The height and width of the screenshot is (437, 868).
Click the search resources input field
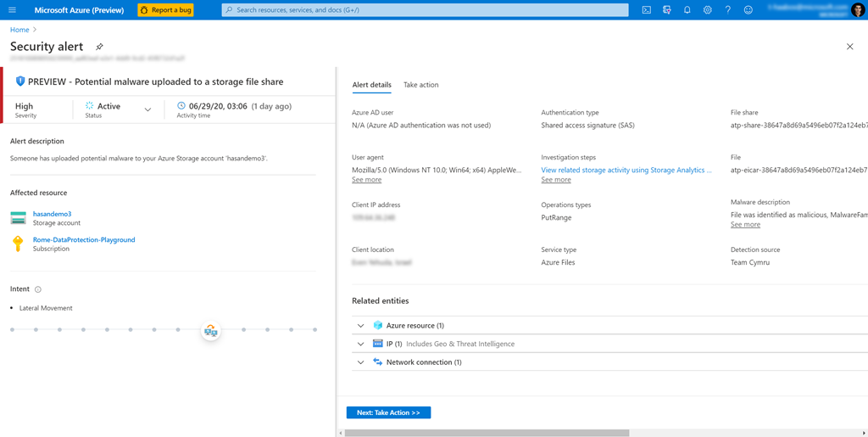coord(424,10)
